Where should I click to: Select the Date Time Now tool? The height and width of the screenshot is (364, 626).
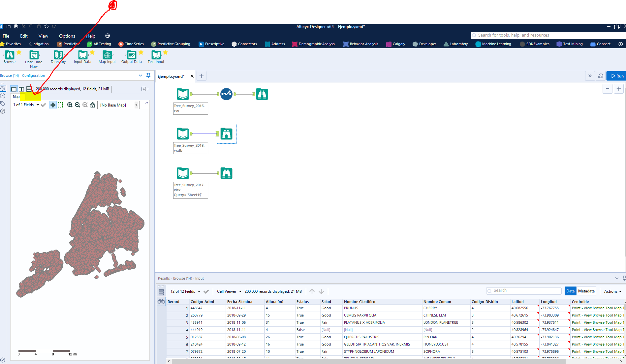click(34, 59)
